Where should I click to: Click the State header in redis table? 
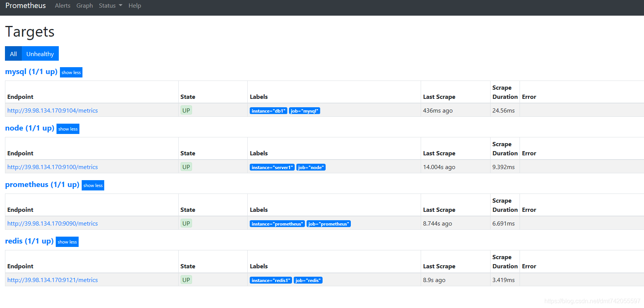188,266
